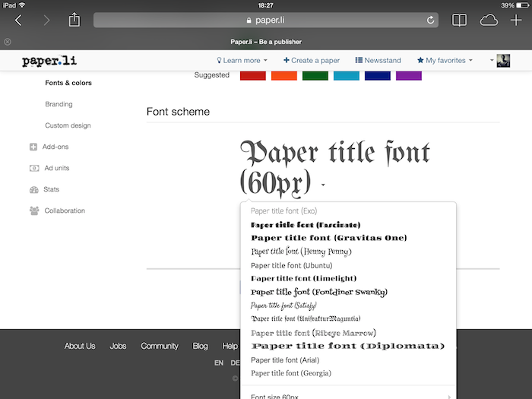The image size is (532, 399).
Task: Choose the Limelight title font
Action: point(304,279)
